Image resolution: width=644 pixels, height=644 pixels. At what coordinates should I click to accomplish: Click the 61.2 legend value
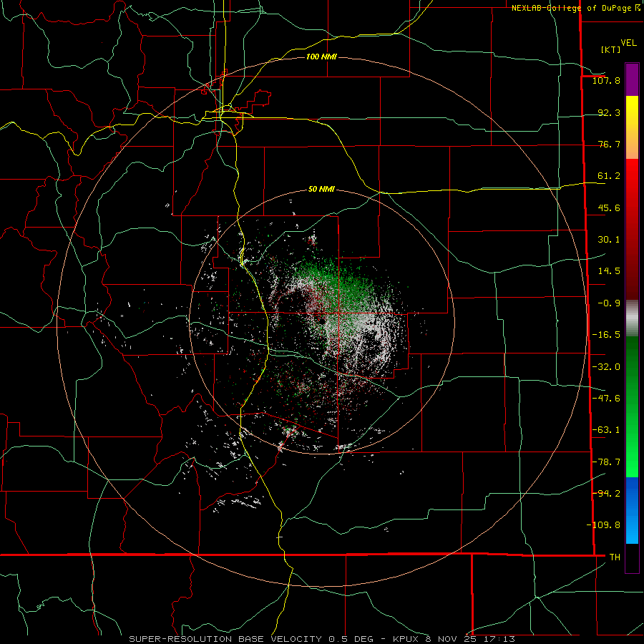[609, 176]
